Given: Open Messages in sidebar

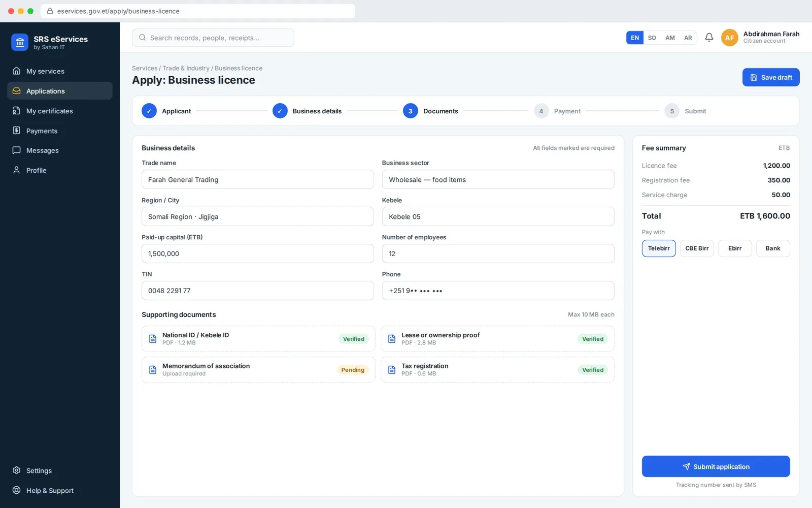Looking at the screenshot, I should [x=60, y=150].
